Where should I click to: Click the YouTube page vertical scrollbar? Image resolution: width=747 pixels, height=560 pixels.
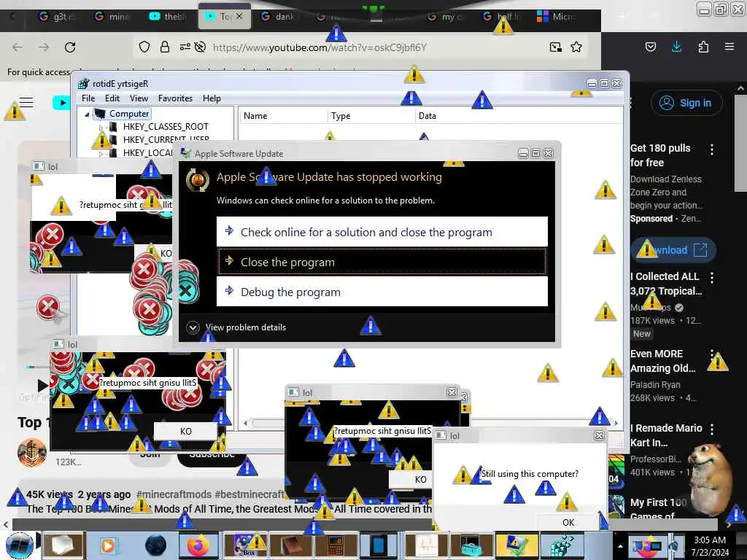point(740,143)
